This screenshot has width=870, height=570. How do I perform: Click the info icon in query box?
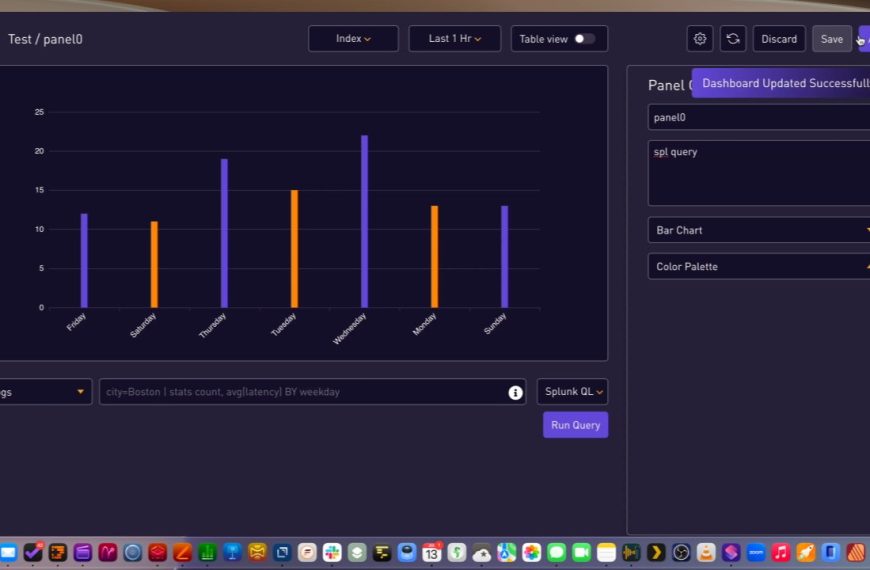click(x=515, y=392)
